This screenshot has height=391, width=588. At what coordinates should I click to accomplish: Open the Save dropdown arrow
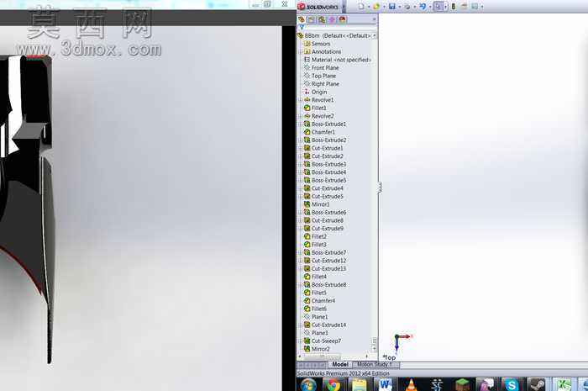[x=399, y=7]
